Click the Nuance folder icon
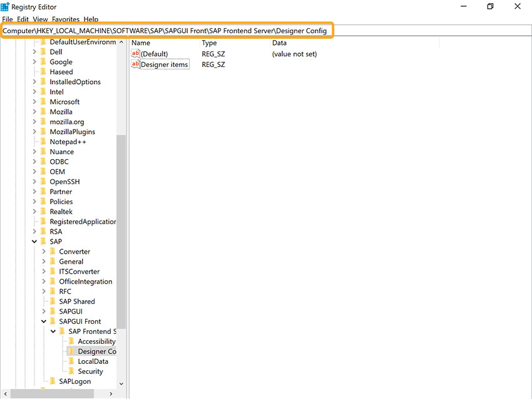 point(43,152)
